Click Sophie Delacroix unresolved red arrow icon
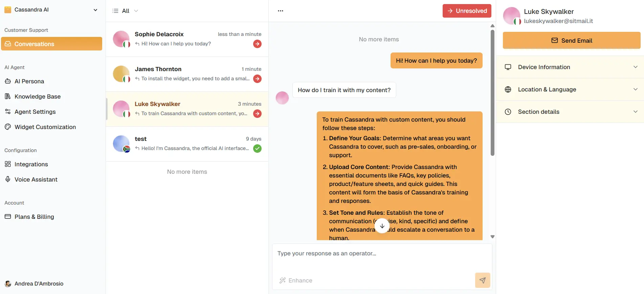The height and width of the screenshot is (294, 644). pyautogui.click(x=257, y=44)
